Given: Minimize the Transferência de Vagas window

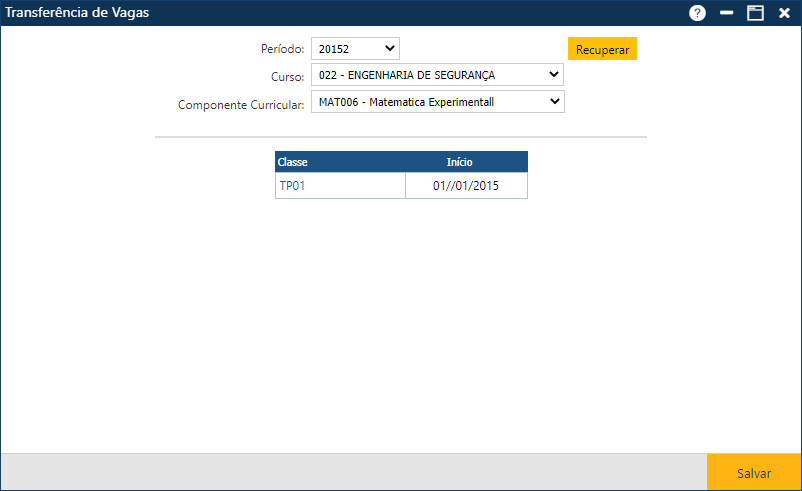Looking at the screenshot, I should click(x=727, y=13).
